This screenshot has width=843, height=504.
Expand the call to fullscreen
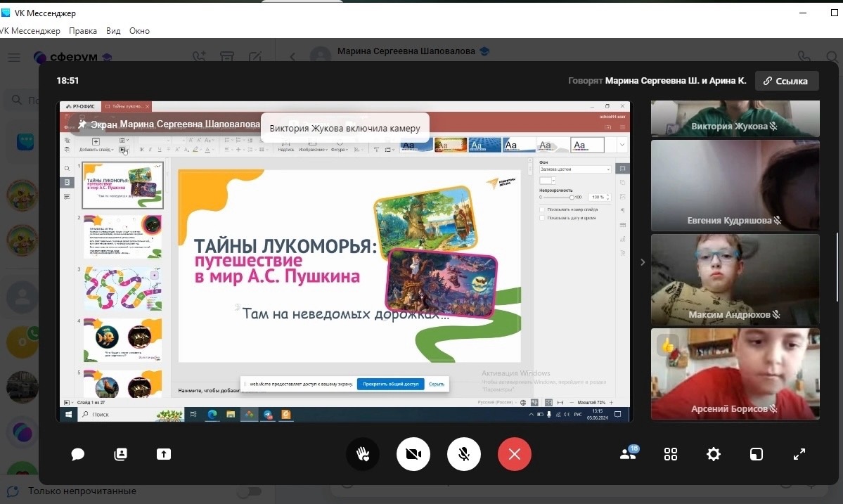click(799, 455)
